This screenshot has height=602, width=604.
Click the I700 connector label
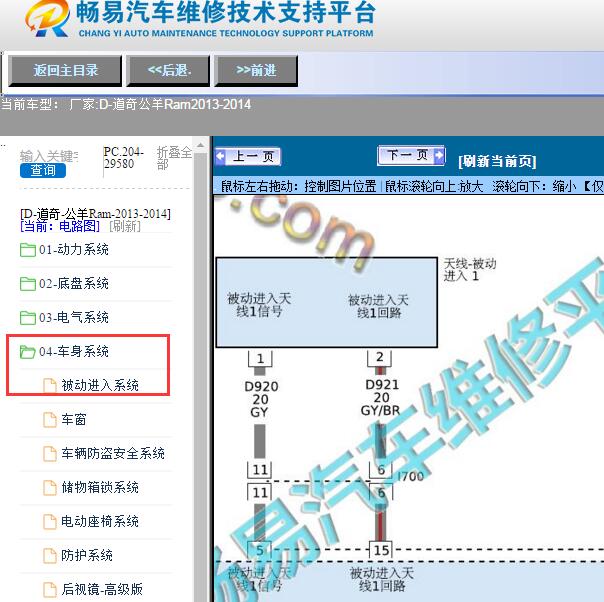pos(410,476)
